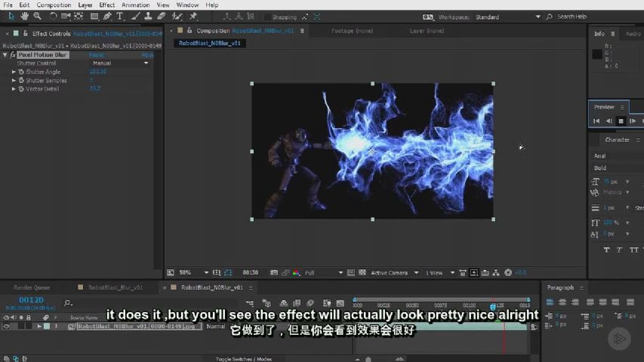Toggle Shutter Samples stopwatch

coord(21,81)
